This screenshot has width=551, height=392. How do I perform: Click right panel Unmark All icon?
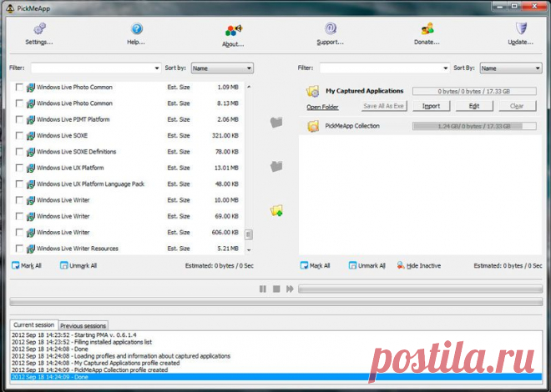coord(352,265)
